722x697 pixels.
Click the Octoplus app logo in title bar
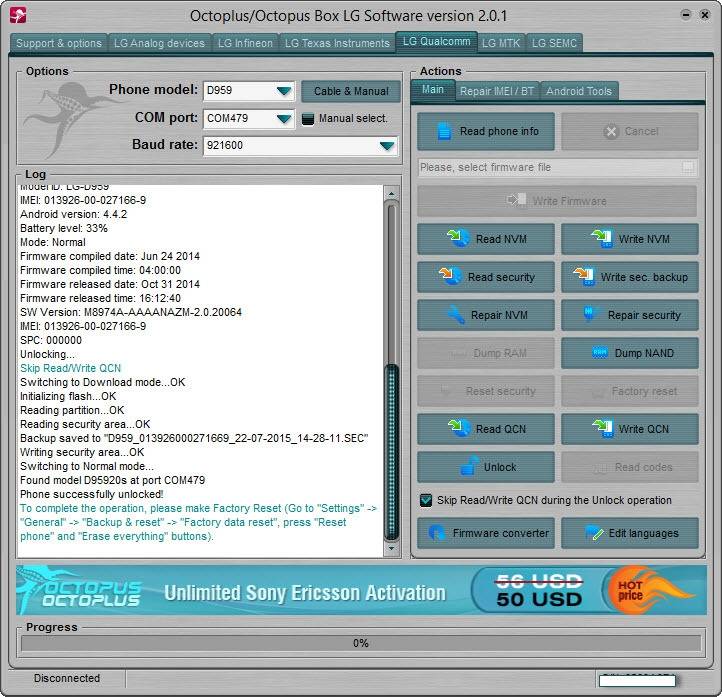click(18, 16)
